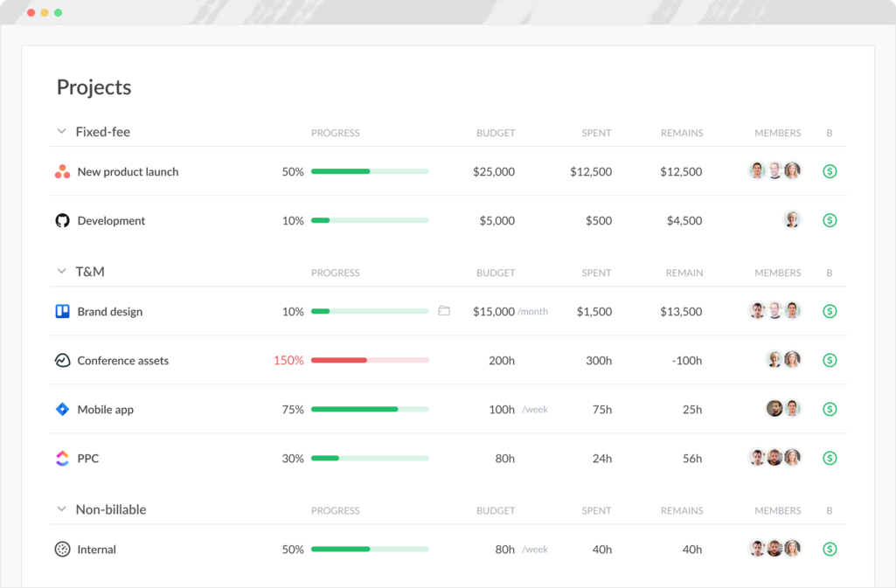Click the Basecamp icon for Conference assets
Image resolution: width=896 pixels, height=588 pixels.
[61, 360]
